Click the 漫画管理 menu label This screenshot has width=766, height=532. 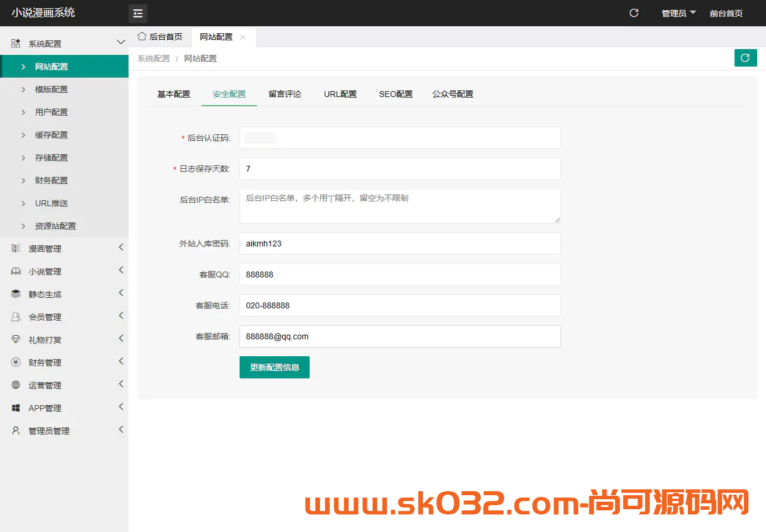[x=45, y=249]
